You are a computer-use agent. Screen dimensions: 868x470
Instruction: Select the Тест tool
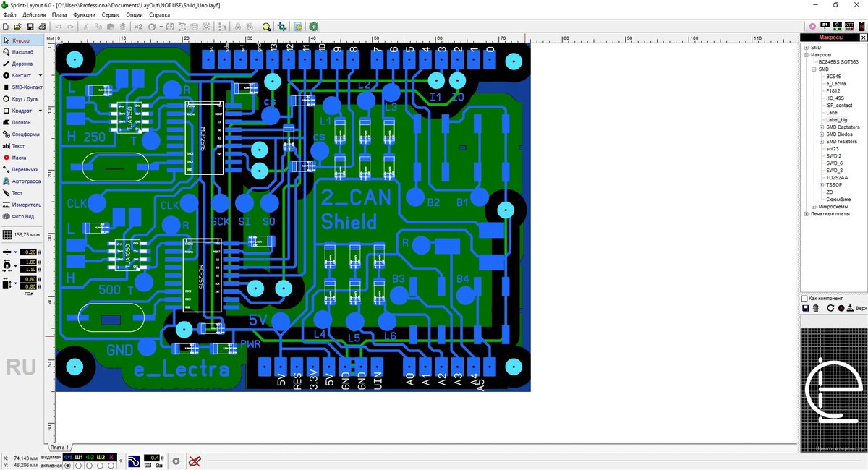tap(22, 193)
